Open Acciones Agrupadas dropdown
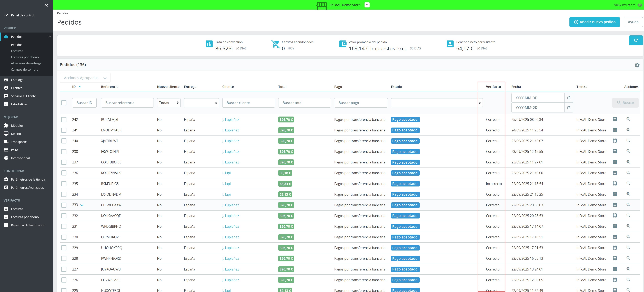 85,78
